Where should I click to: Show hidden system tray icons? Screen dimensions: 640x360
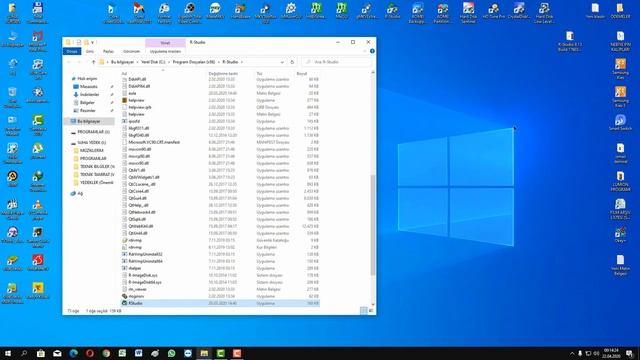coord(572,353)
